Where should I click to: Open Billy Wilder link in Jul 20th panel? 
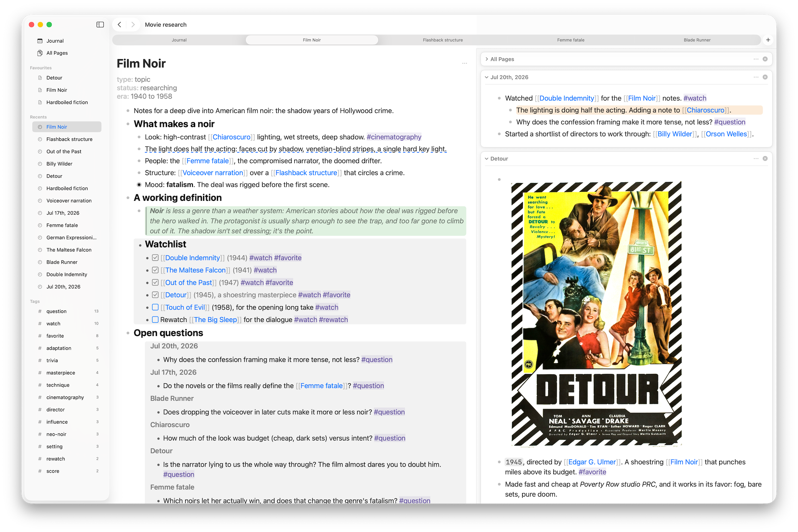click(675, 134)
